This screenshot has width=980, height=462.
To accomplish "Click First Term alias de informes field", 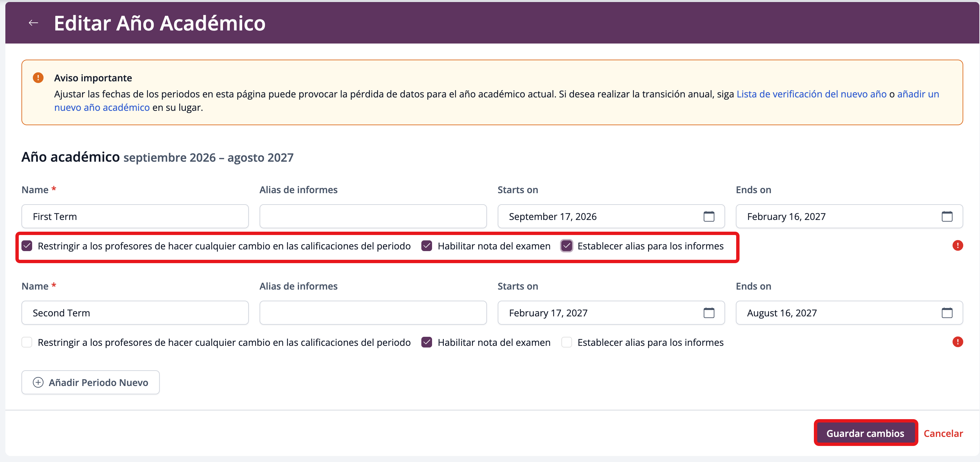I will pos(373,216).
